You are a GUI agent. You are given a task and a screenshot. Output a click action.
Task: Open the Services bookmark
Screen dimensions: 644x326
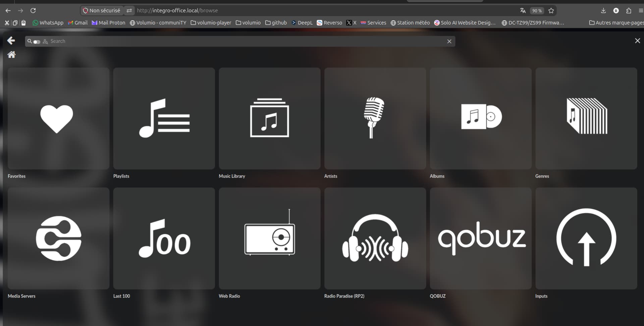point(373,22)
